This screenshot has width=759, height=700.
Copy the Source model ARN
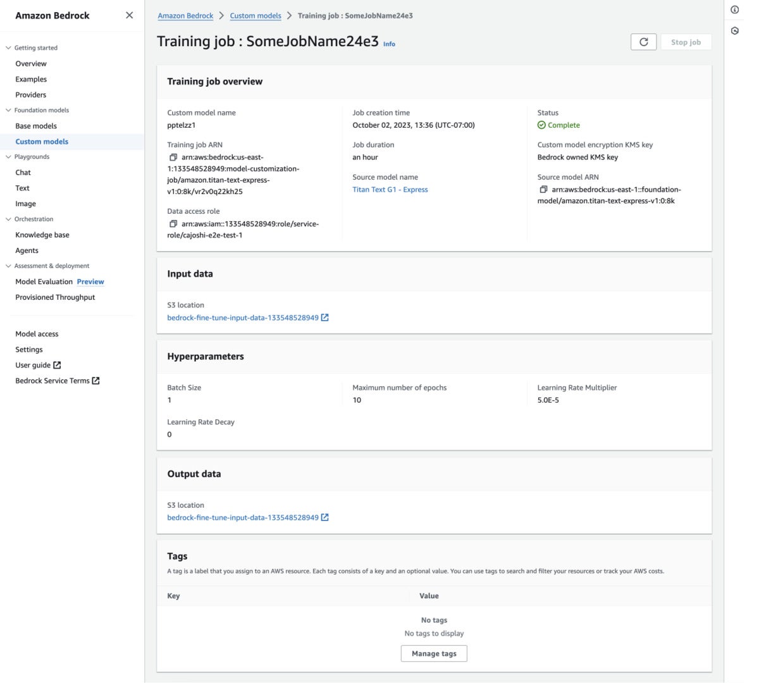pos(543,190)
